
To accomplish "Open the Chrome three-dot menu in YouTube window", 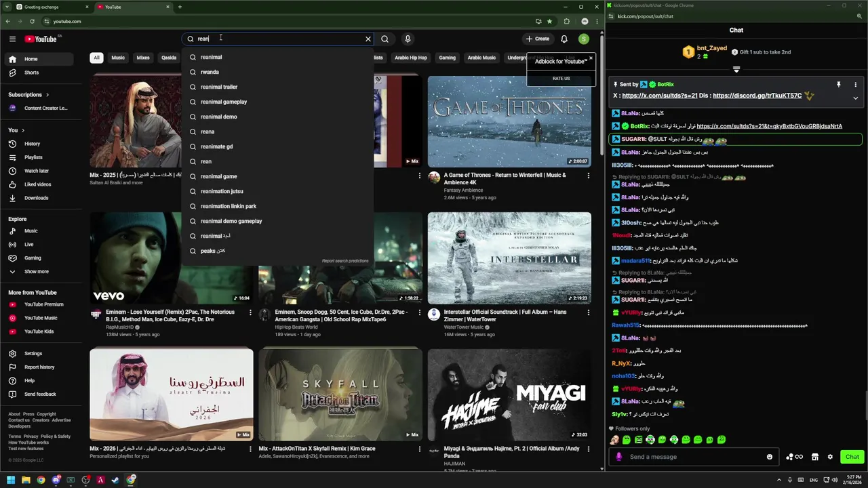I will (597, 21).
